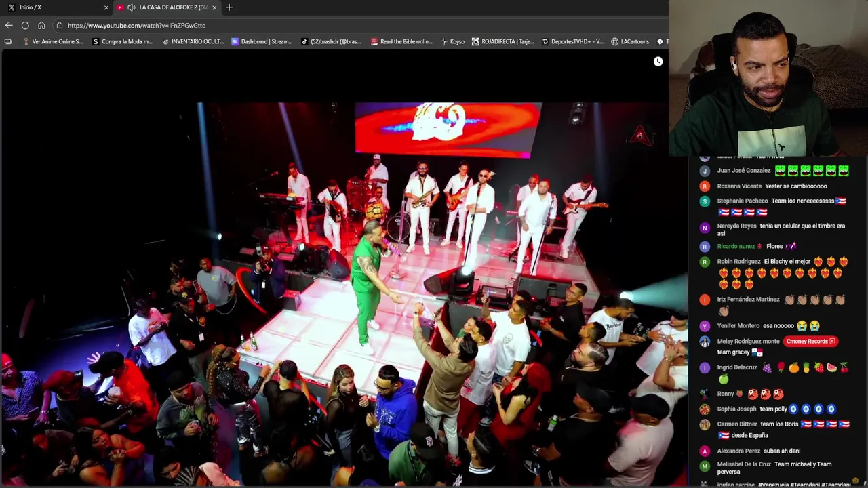Open the Koyso bookmark
868x488 pixels.
[x=452, y=41]
